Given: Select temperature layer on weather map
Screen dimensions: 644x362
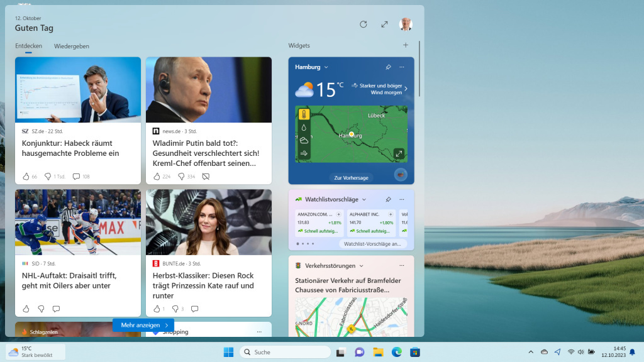Looking at the screenshot, I should coord(304,114).
